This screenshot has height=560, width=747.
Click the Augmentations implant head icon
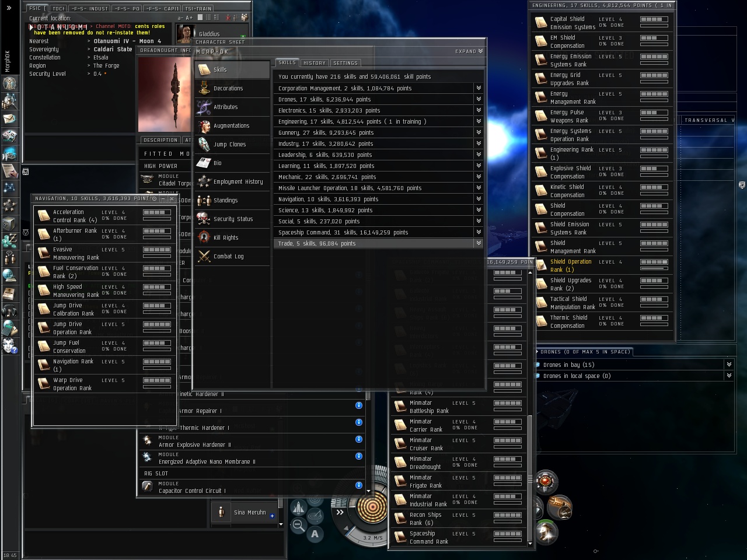pyautogui.click(x=204, y=125)
